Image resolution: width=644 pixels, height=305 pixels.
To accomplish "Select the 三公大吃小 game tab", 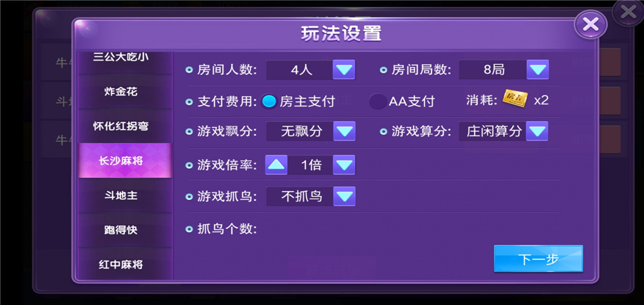I will [121, 58].
